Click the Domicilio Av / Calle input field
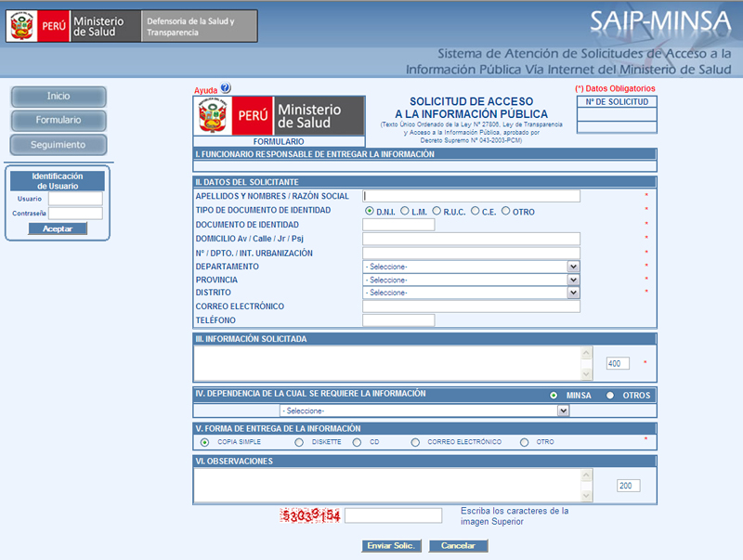This screenshot has height=560, width=743. click(x=471, y=239)
